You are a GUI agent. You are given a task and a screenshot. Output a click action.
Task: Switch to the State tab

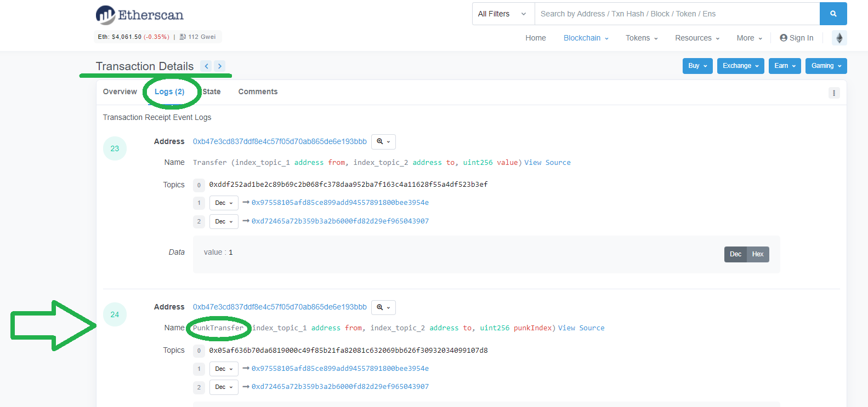(x=212, y=91)
